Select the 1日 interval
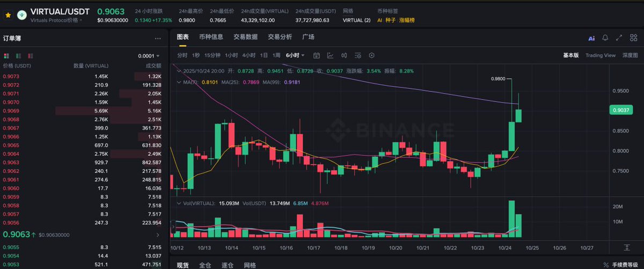This screenshot has width=644, height=269. 264,55
